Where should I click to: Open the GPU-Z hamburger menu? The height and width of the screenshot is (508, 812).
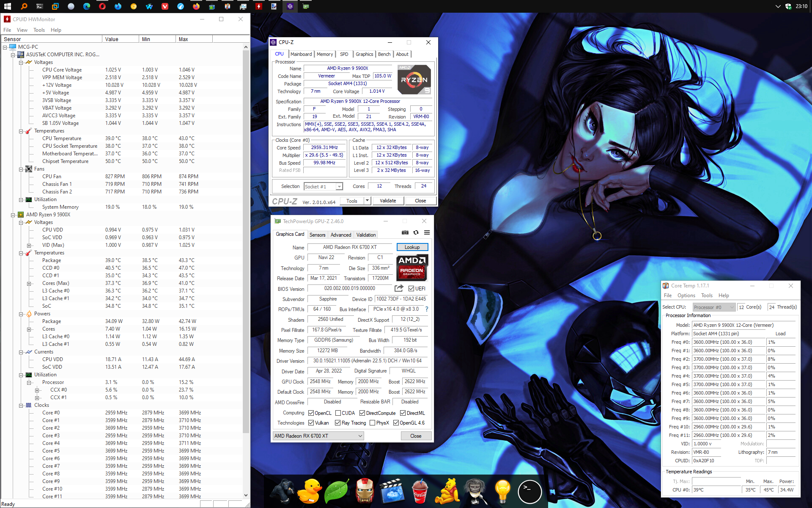click(x=427, y=232)
